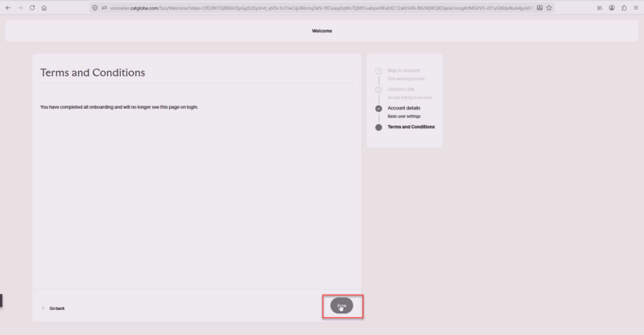The height and width of the screenshot is (335, 644).
Task: Click the 'Pick existing account' subtitle
Action: [407, 79]
